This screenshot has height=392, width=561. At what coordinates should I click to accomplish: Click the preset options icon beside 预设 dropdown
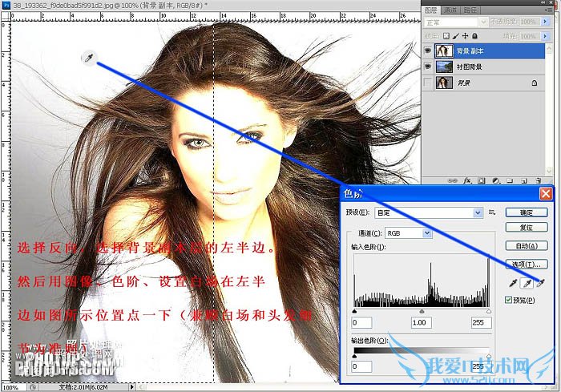click(493, 212)
